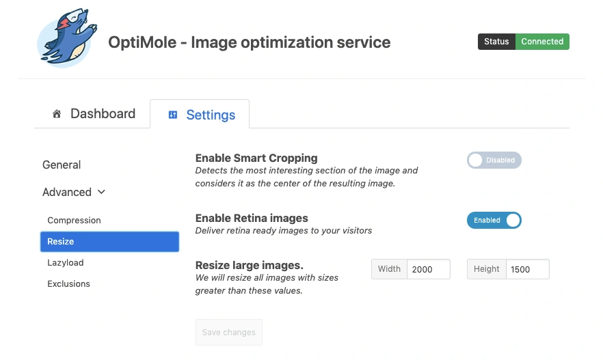
Task: Click the Height field containing 1500
Action: 527,269
